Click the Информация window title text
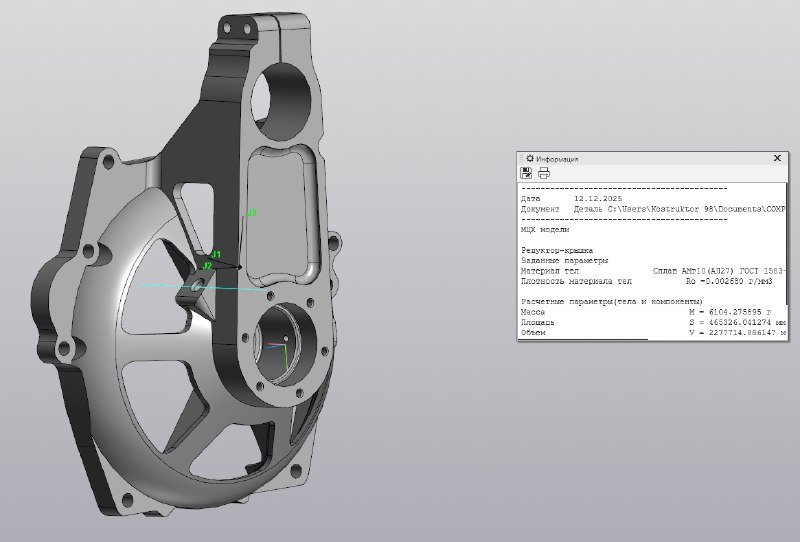800x542 pixels. click(557, 159)
